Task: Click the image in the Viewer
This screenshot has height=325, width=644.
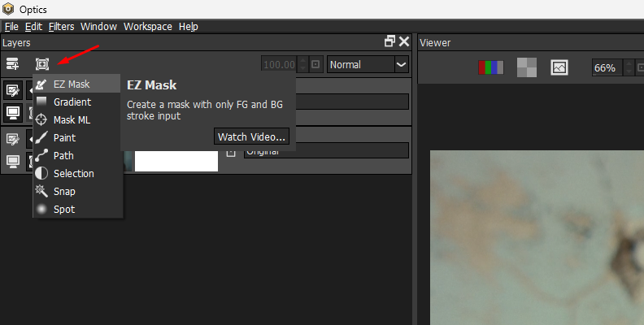Action: [x=537, y=237]
